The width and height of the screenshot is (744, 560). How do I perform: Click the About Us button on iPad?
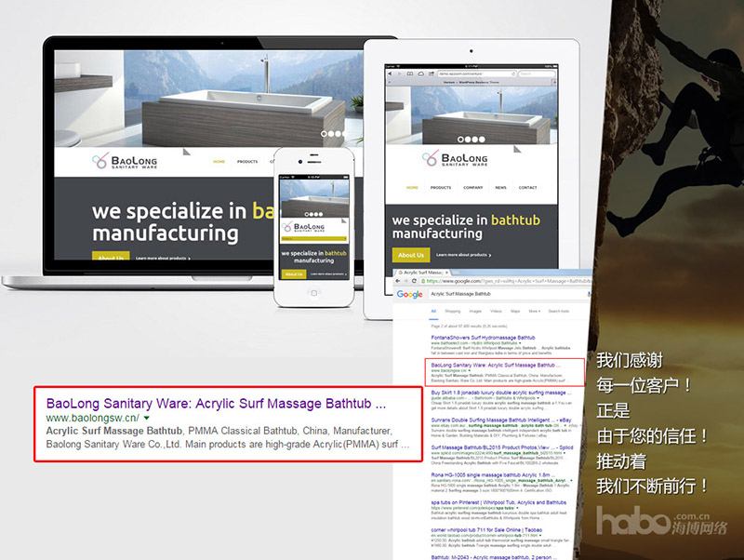410,254
